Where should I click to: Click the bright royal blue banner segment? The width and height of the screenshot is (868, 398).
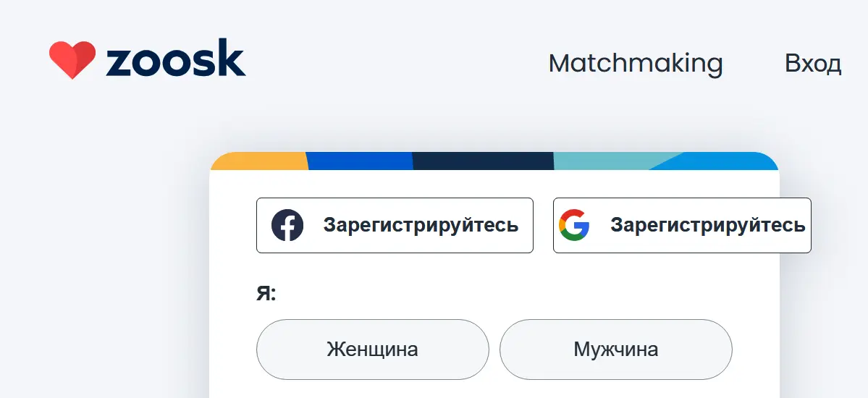point(360,161)
